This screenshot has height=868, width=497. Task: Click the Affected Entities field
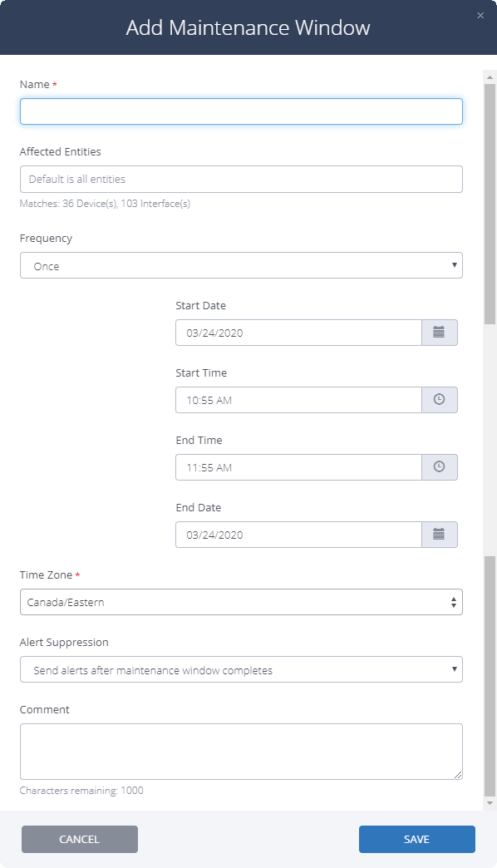(241, 179)
